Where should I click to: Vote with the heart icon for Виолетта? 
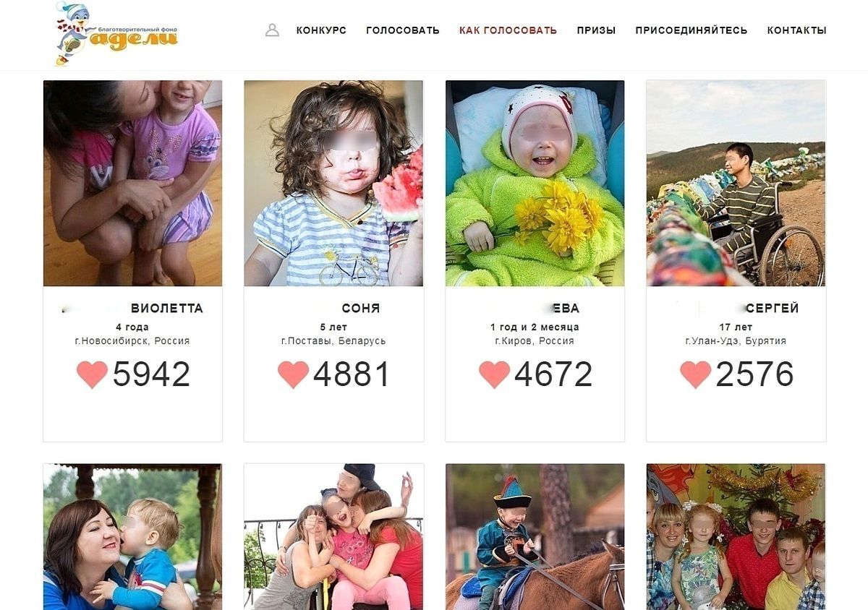point(92,374)
